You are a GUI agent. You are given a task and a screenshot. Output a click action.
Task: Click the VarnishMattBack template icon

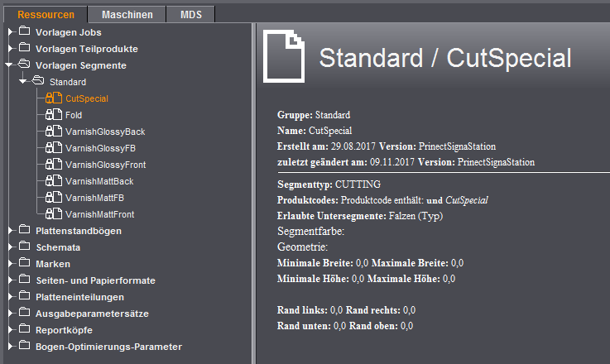(x=53, y=180)
